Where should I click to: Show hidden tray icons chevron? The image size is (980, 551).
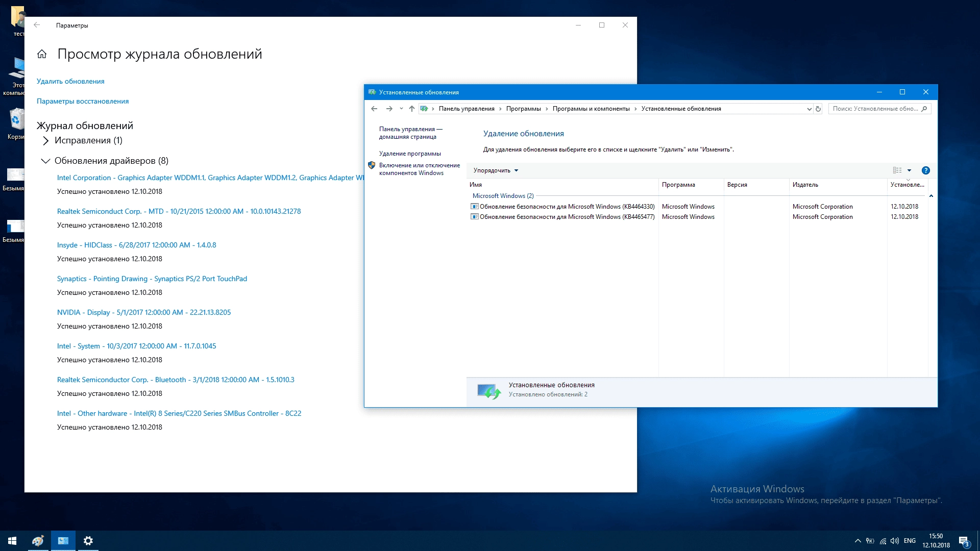857,541
